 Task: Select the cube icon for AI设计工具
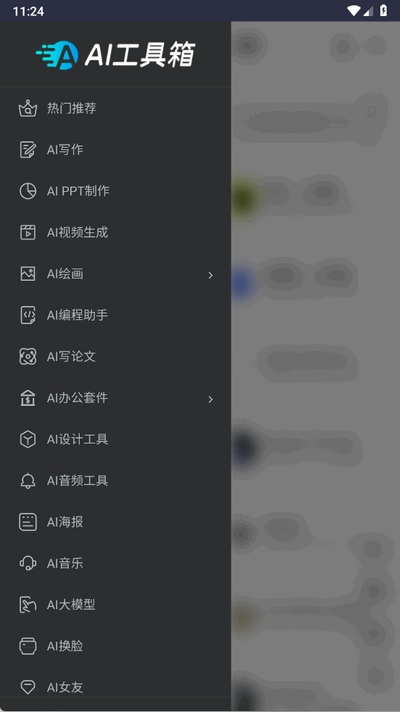pos(28,439)
